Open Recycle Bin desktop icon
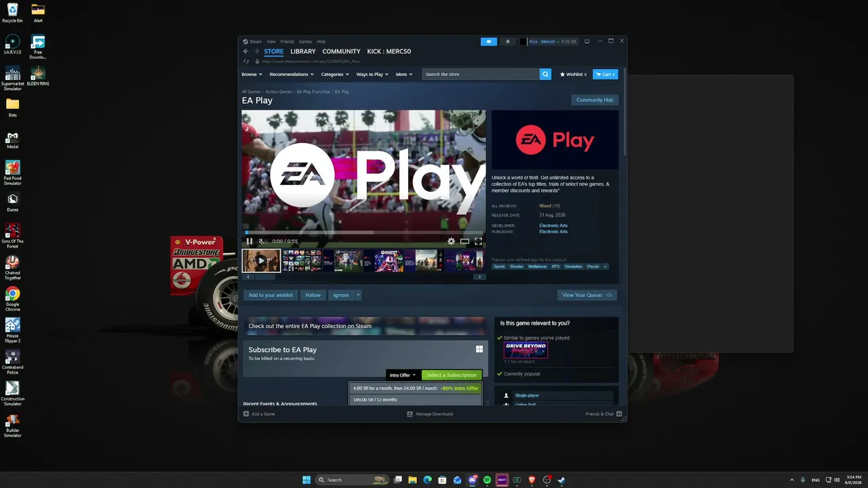Image resolution: width=868 pixels, height=488 pixels. pos(12,12)
